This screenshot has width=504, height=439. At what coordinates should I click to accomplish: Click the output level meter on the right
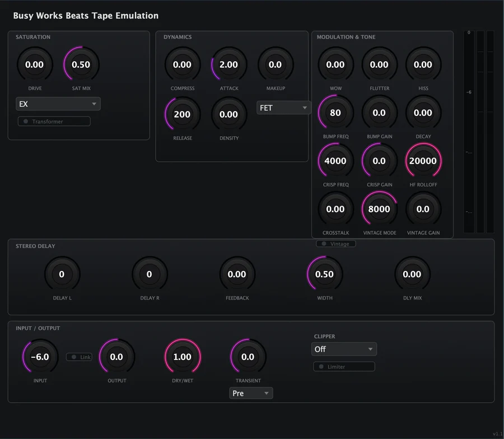coord(479,132)
